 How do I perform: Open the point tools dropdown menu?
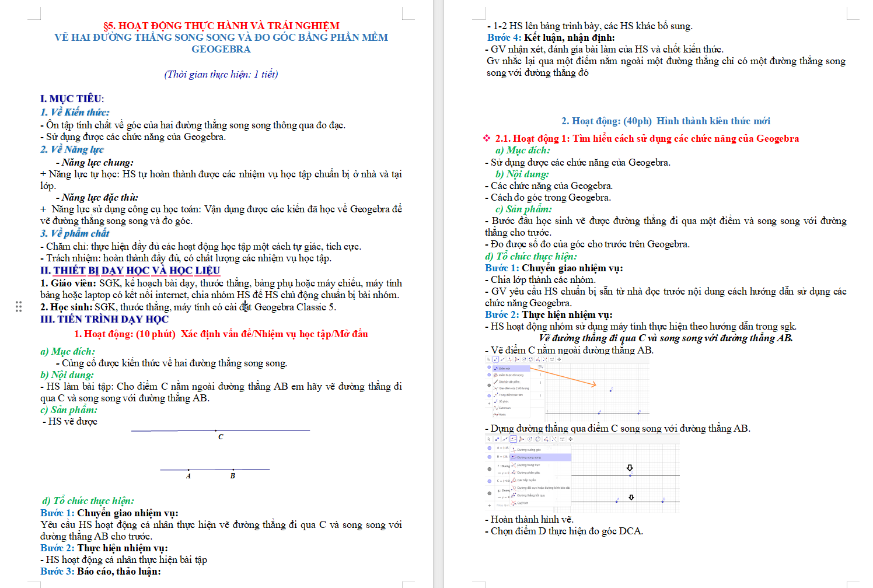pyautogui.click(x=496, y=359)
